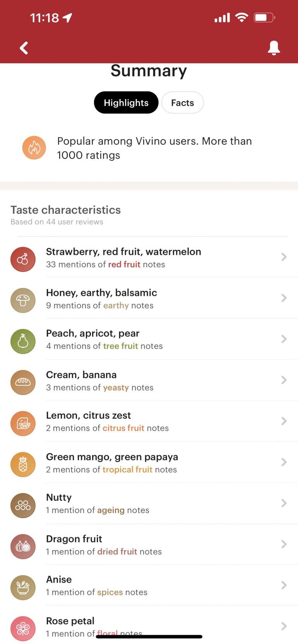Tap the orange flame popularity icon
Viewport: 298px width, 644px height.
(x=34, y=148)
